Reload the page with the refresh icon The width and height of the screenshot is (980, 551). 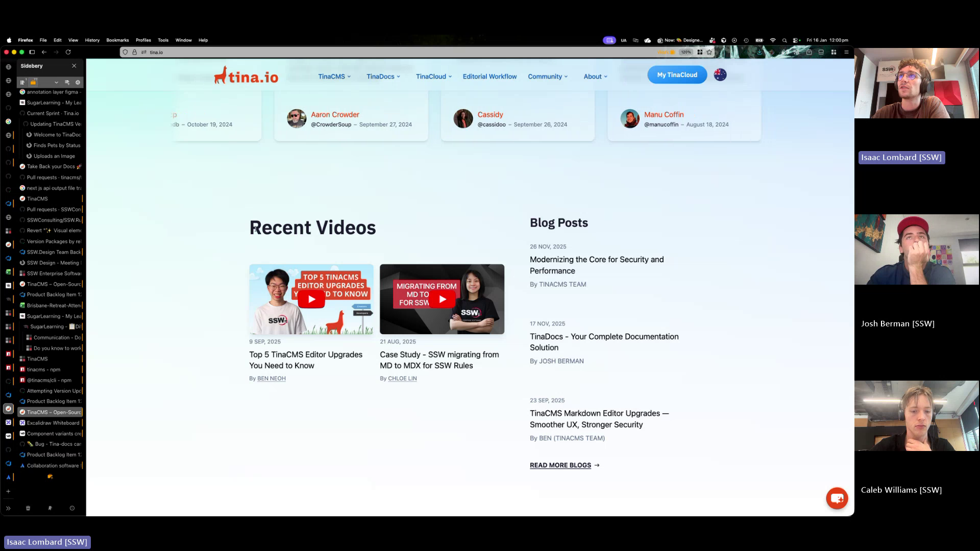[x=68, y=52]
